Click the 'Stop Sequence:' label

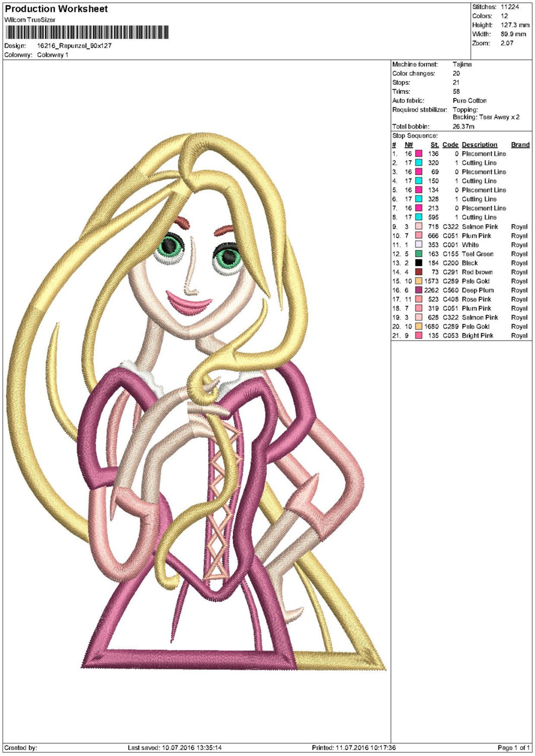pos(415,136)
